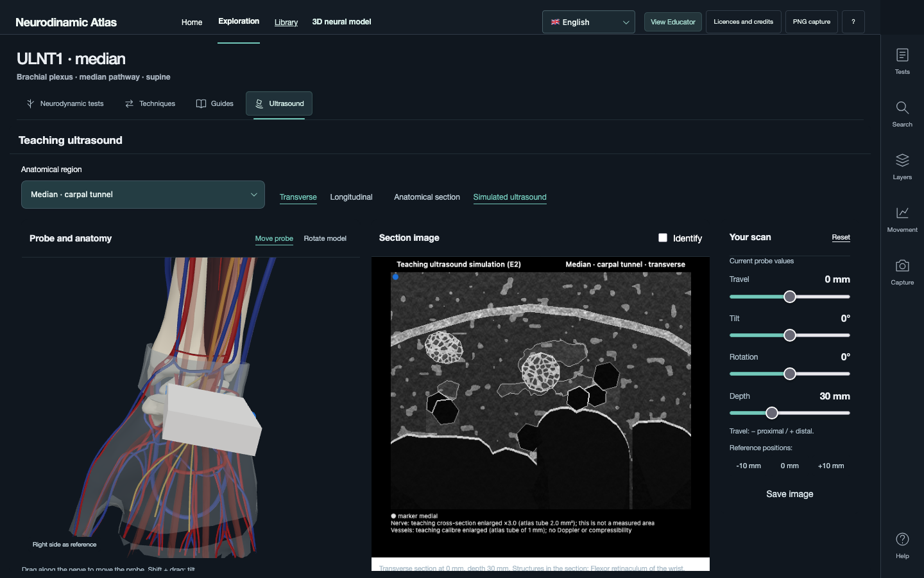924x578 pixels.
Task: Switch to the Guides tab
Action: pyautogui.click(x=215, y=103)
